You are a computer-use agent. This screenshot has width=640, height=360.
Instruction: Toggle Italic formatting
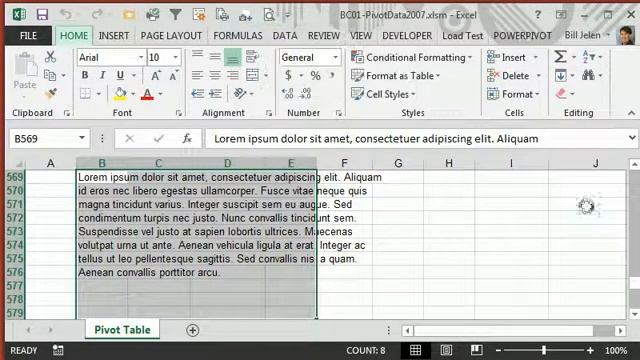coord(102,76)
